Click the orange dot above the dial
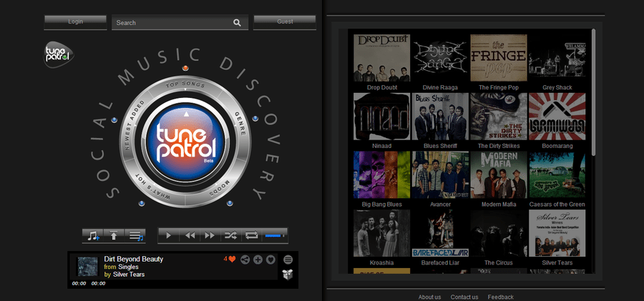Image resolution: width=644 pixels, height=301 pixels. [185, 68]
